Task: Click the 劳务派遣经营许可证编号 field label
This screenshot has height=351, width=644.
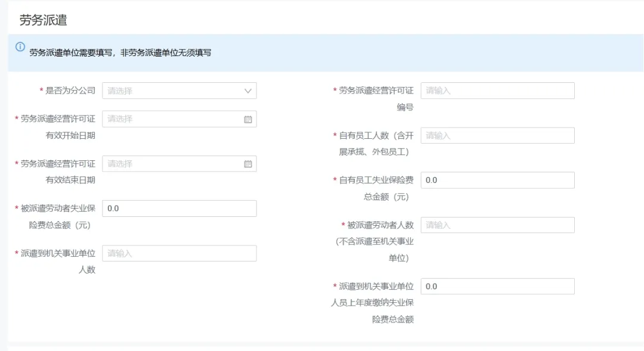Action: (x=376, y=91)
